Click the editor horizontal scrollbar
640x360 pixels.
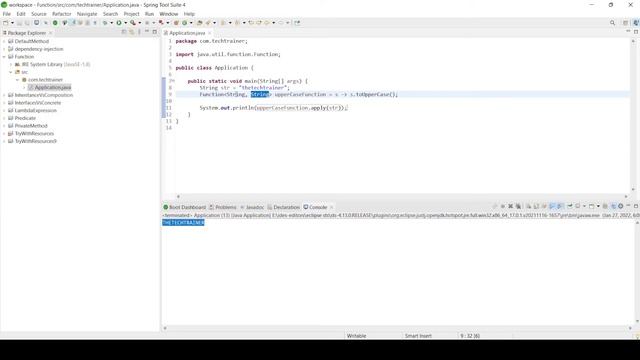402,196
